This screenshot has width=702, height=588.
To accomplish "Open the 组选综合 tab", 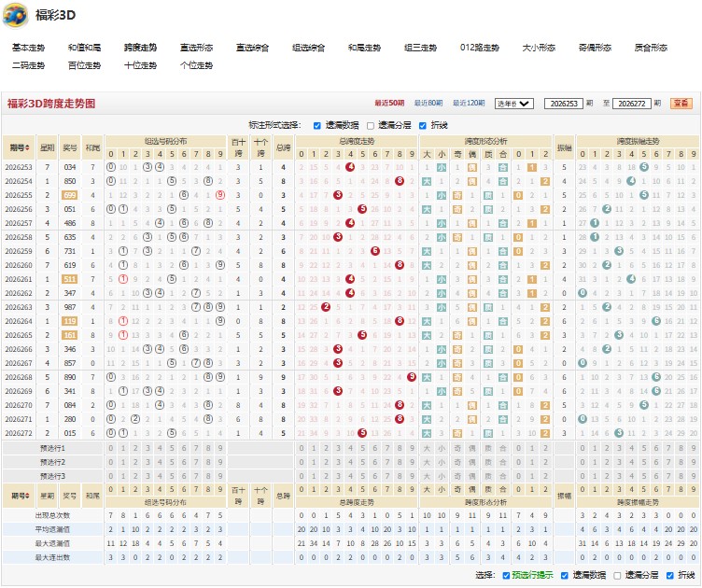I will [x=308, y=48].
